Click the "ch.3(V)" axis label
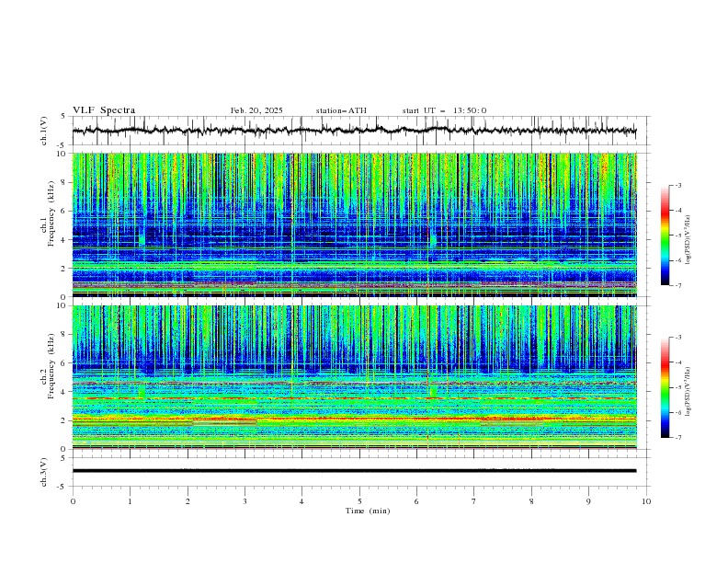 click(x=44, y=472)
